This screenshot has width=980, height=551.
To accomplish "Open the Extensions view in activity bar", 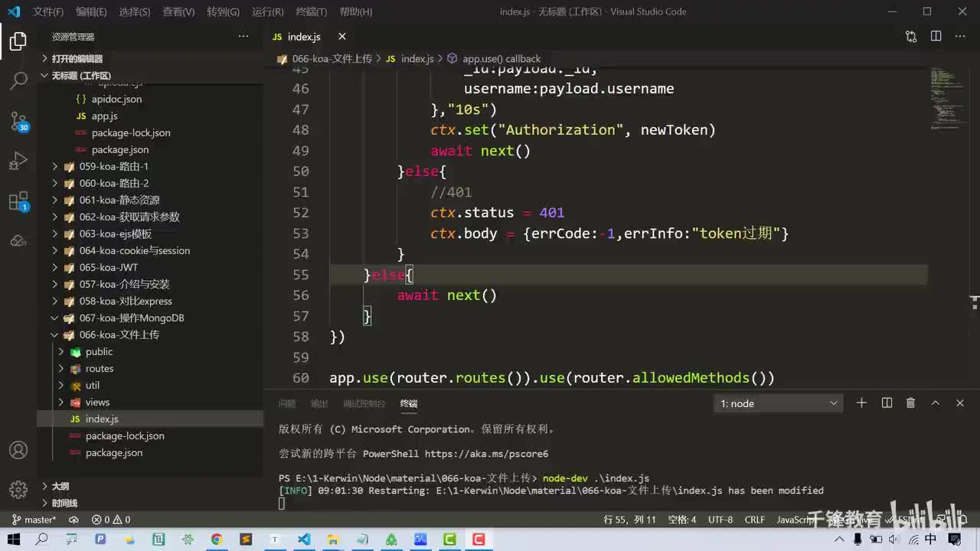I will (x=18, y=202).
